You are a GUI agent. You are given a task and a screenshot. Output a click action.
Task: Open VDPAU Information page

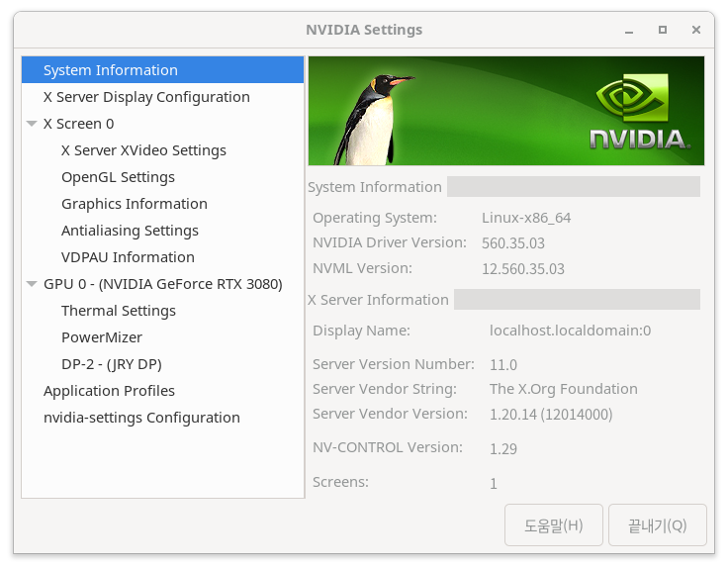click(x=128, y=257)
